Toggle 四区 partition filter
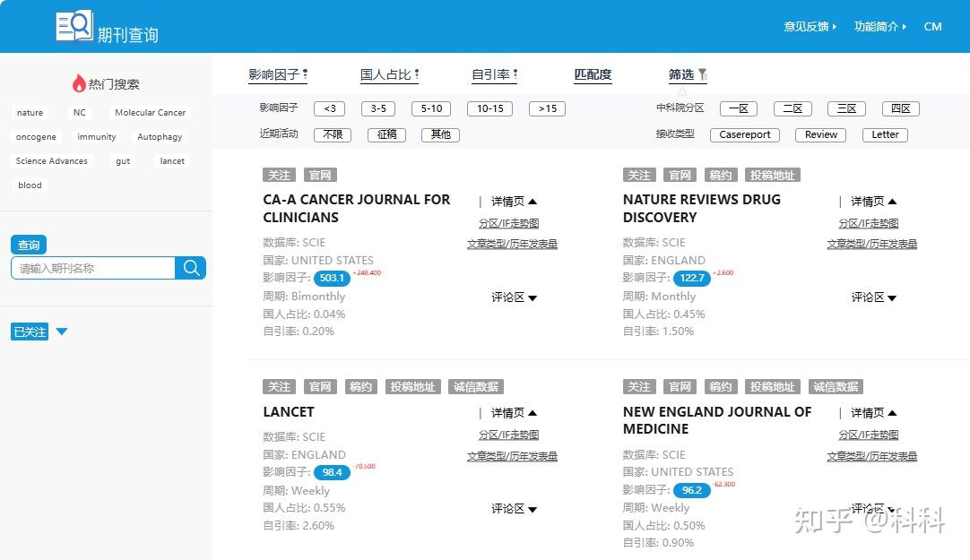This screenshot has width=970, height=560. click(x=901, y=108)
